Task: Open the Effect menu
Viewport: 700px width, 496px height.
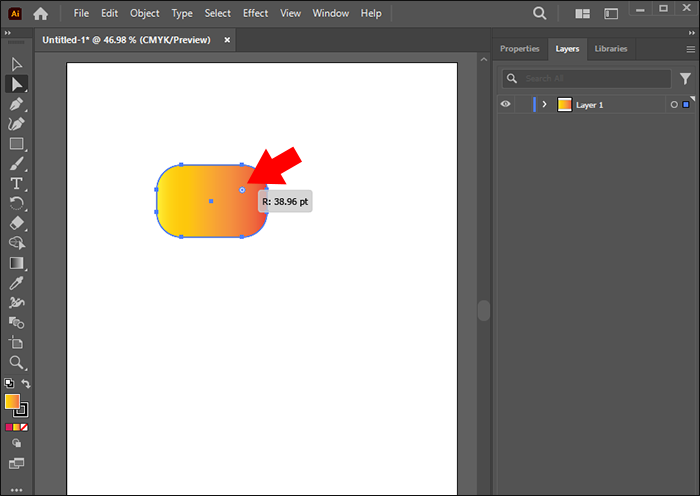Action: tap(255, 14)
